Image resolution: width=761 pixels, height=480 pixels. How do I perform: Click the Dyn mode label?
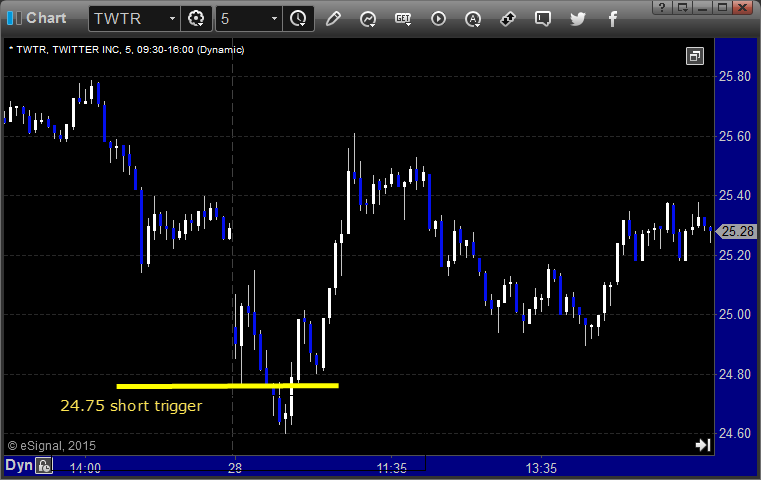pyautogui.click(x=19, y=465)
